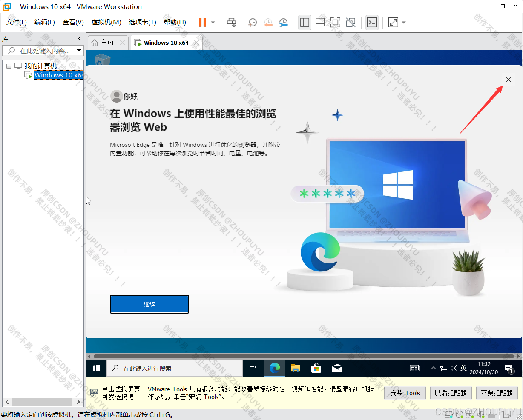Screen dimensions: 523x420
Task: Toggle the thumbnail bar view icon
Action: tap(320, 23)
